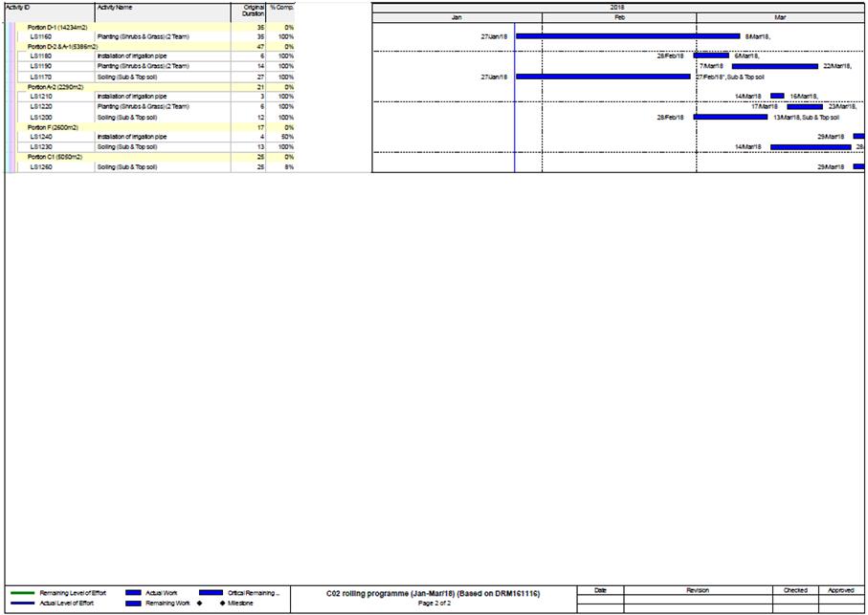Click the duration 27 cell for LS1170
Screen dimensions: 868x615
coord(260,77)
